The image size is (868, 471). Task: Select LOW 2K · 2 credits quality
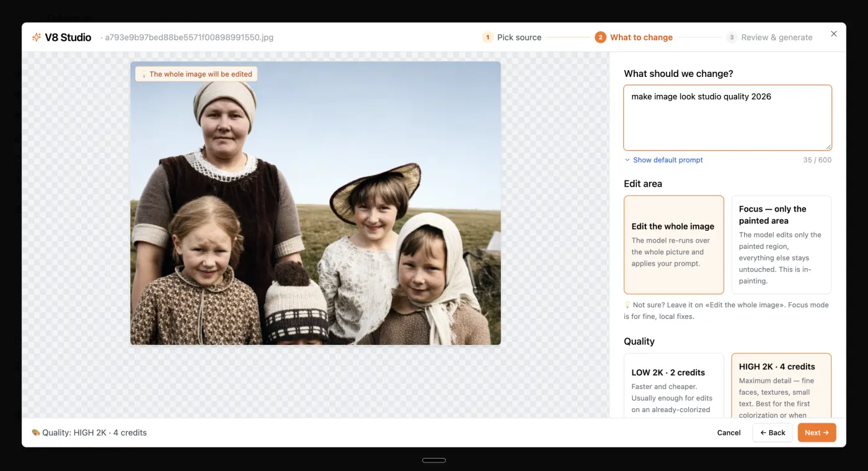[674, 385]
